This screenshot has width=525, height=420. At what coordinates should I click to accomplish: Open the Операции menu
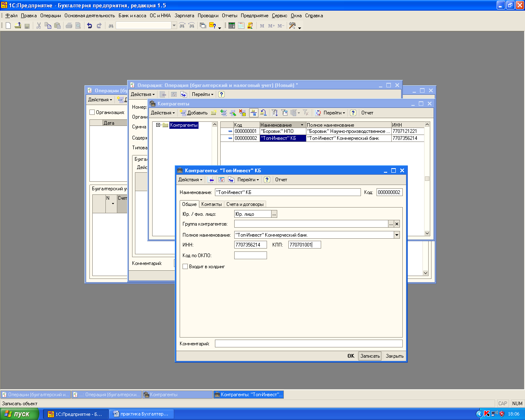[x=50, y=16]
